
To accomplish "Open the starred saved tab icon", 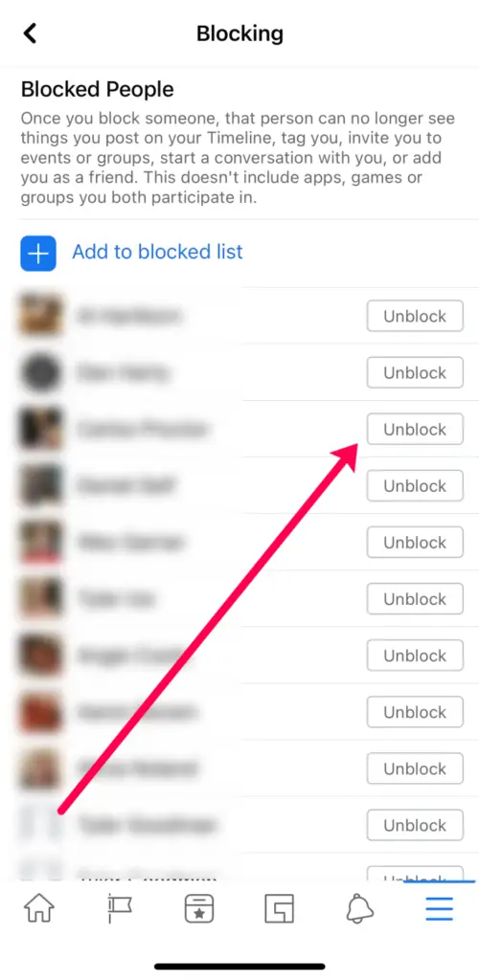I will (x=199, y=909).
